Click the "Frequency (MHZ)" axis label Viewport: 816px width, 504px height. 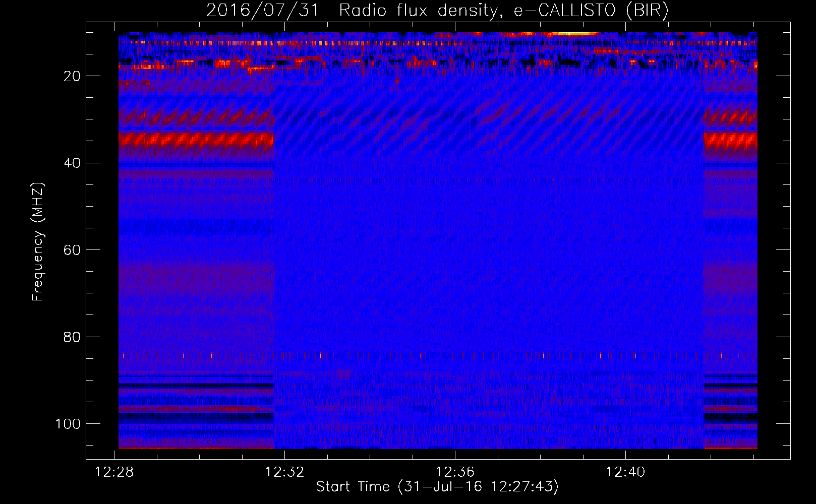click(x=38, y=241)
